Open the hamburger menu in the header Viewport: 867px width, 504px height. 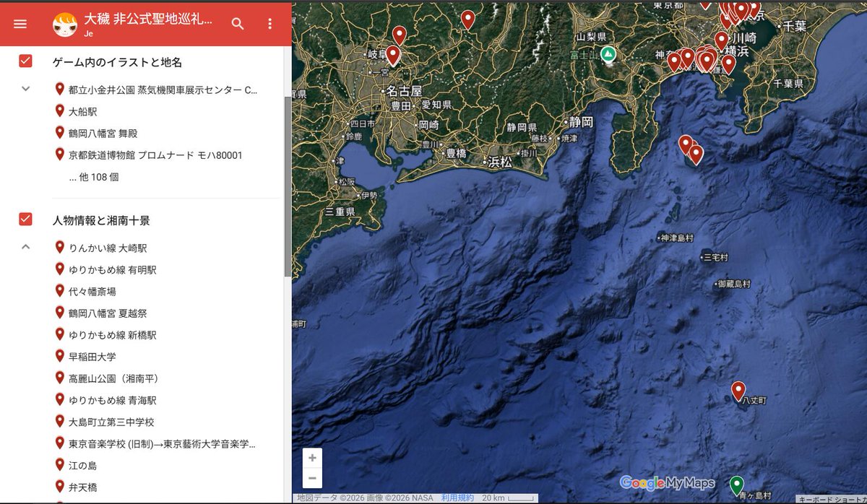point(20,24)
